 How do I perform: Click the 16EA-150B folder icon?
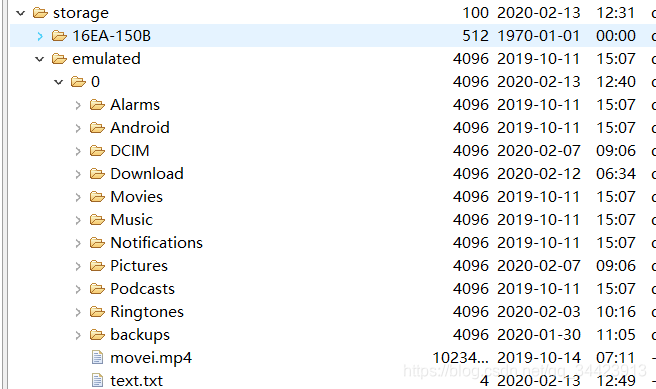click(x=59, y=36)
